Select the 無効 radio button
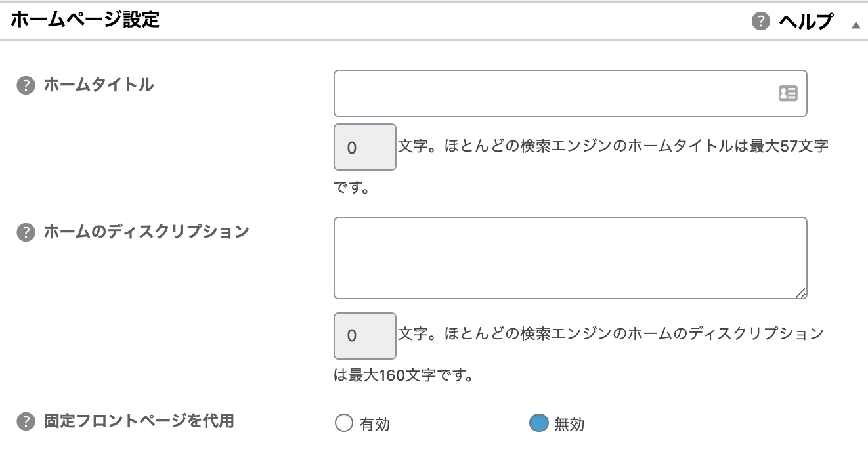Image resolution: width=868 pixels, height=470 pixels. click(x=538, y=423)
